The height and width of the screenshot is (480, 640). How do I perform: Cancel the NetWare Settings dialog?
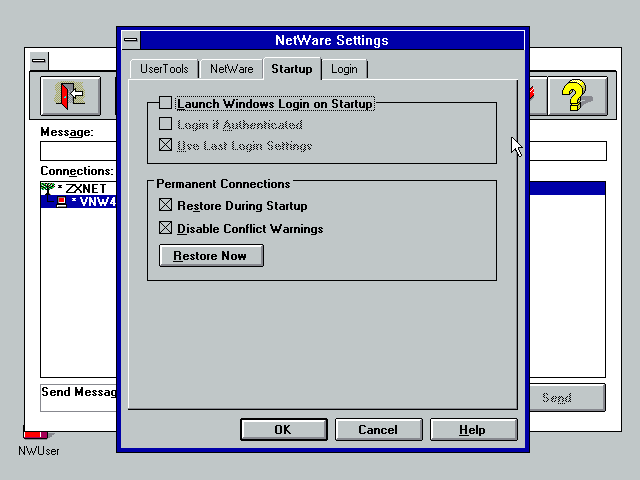378,429
